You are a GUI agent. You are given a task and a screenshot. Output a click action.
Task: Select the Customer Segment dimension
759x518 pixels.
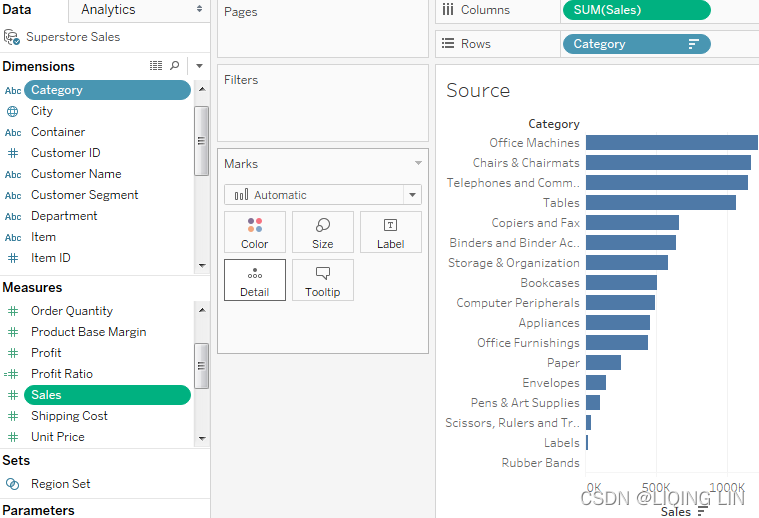pos(85,195)
